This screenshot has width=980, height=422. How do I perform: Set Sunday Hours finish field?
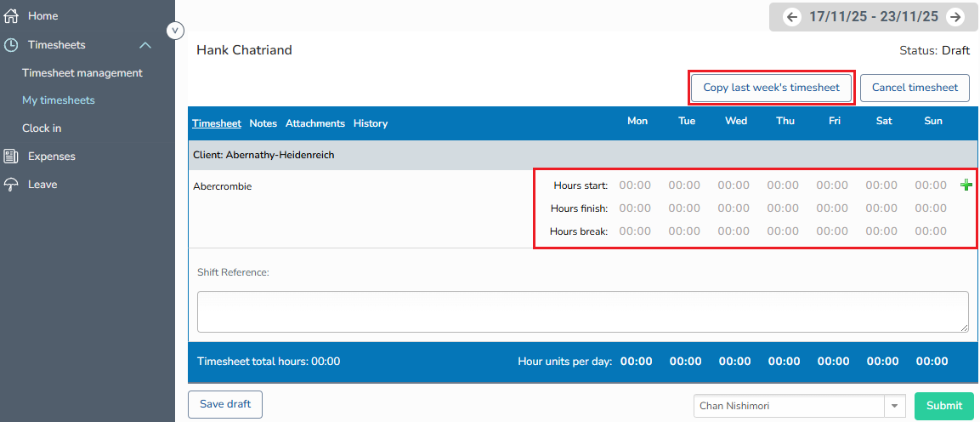pos(932,208)
